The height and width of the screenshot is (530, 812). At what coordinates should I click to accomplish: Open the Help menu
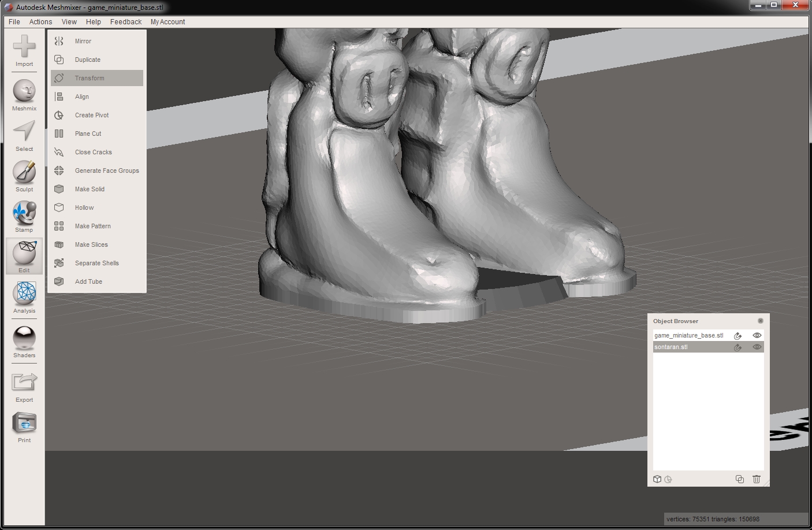[94, 22]
